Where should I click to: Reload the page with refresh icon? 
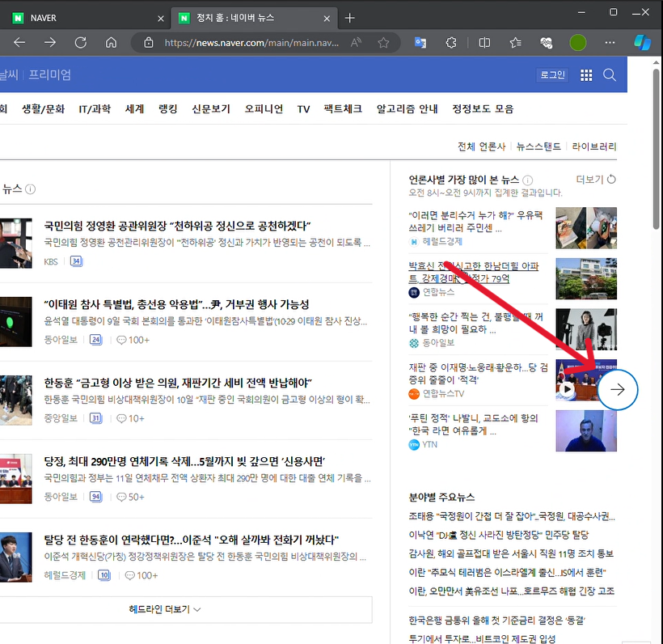pos(80,42)
